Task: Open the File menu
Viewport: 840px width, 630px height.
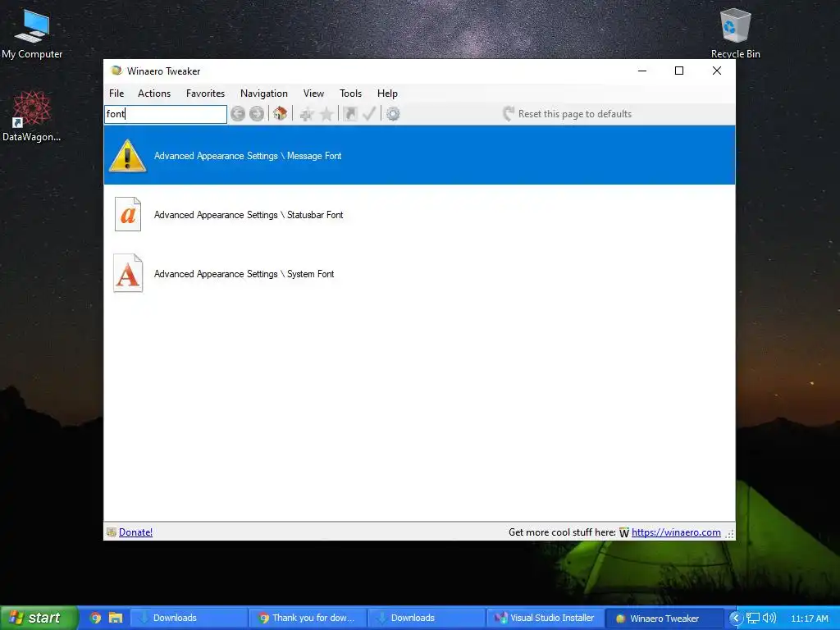Action: (x=116, y=94)
